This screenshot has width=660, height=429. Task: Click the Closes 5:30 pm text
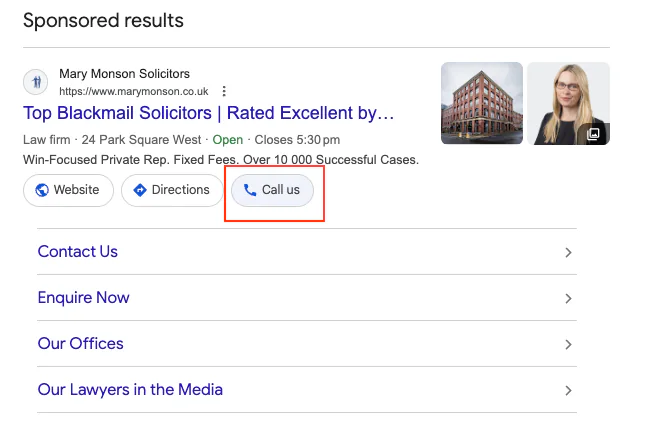click(297, 140)
